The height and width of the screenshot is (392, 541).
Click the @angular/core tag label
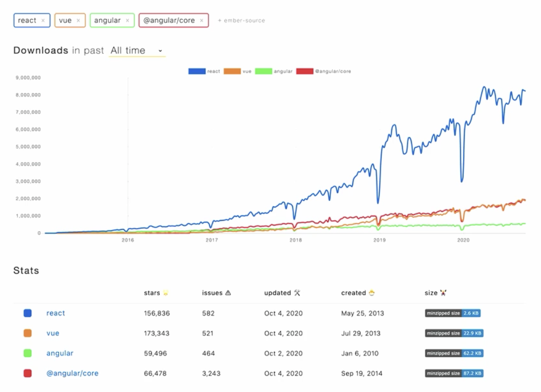[x=169, y=21]
